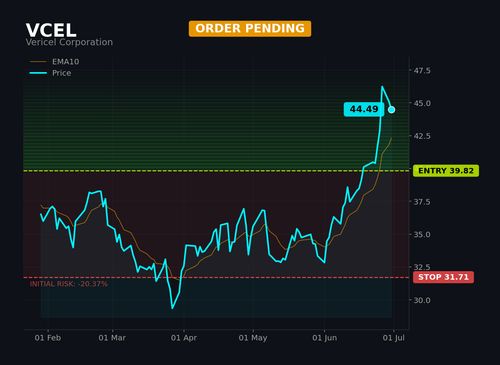Image resolution: width=500 pixels, height=365 pixels.
Task: Click the Vericel Corporation subtitle
Action: pyautogui.click(x=69, y=42)
